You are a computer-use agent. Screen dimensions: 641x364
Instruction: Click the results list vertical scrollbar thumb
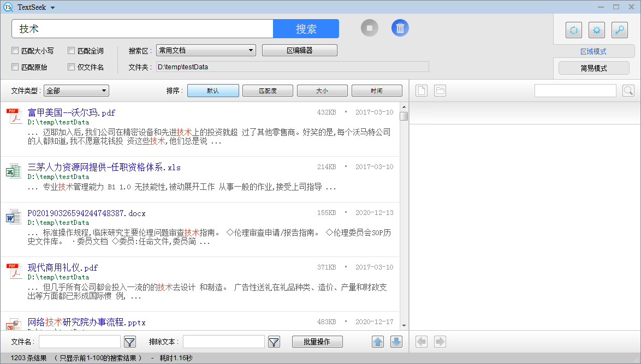(x=403, y=116)
